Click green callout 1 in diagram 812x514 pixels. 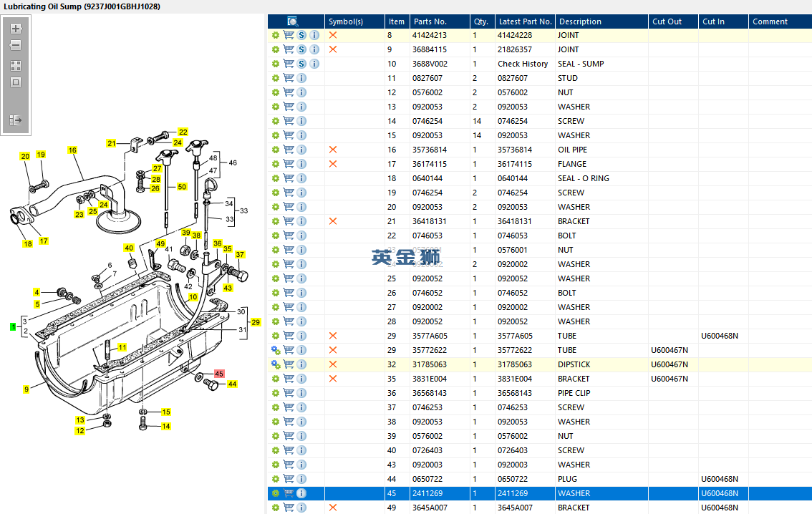point(13,327)
